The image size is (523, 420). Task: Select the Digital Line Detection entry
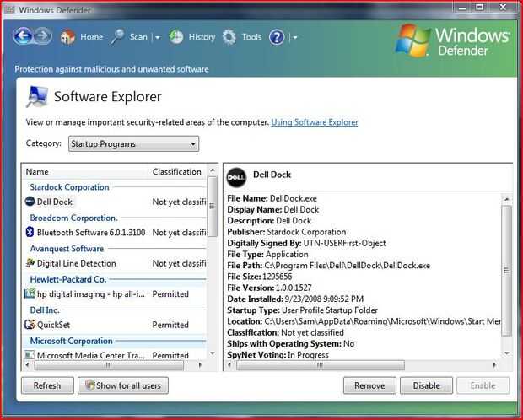[115, 263]
